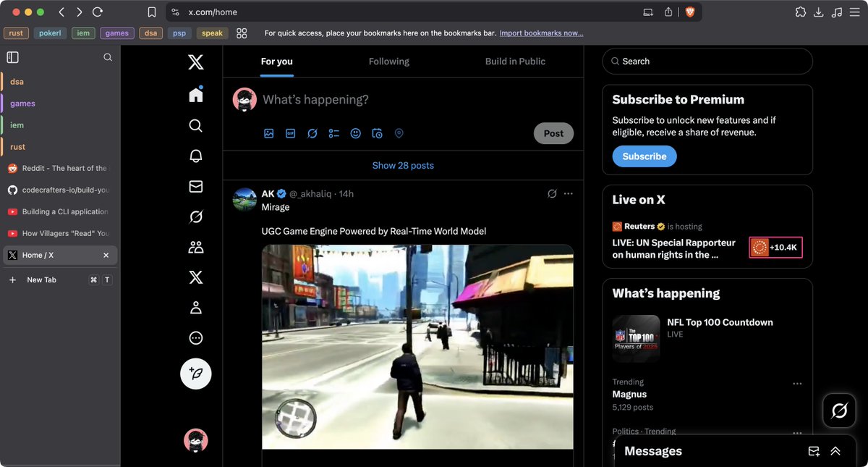Switch to How Villagers Read tab

59,233
